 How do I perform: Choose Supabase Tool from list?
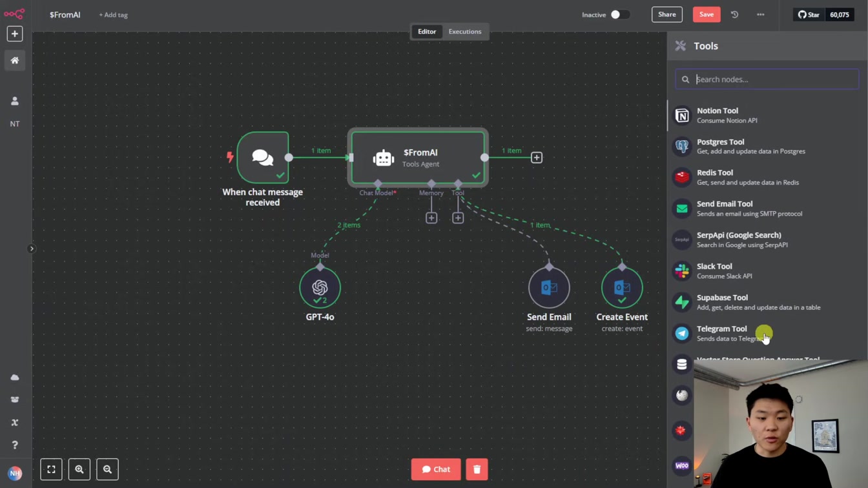coord(767,302)
